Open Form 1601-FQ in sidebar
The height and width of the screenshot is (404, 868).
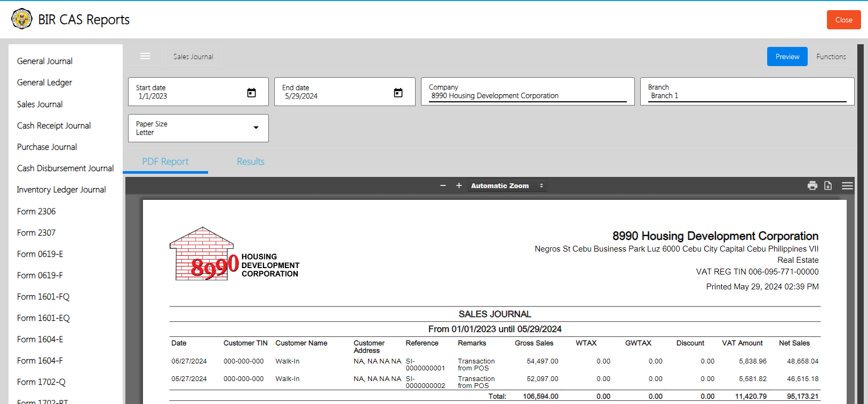tap(43, 297)
